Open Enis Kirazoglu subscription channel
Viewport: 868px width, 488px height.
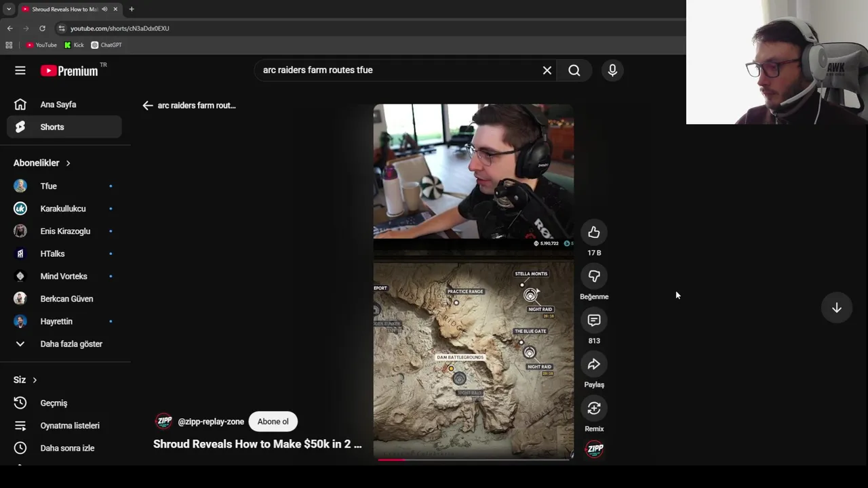[x=64, y=231]
